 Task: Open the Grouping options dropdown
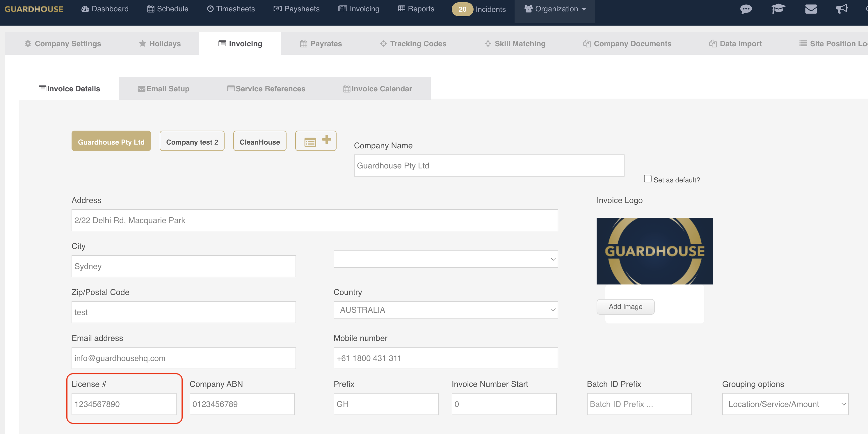785,404
